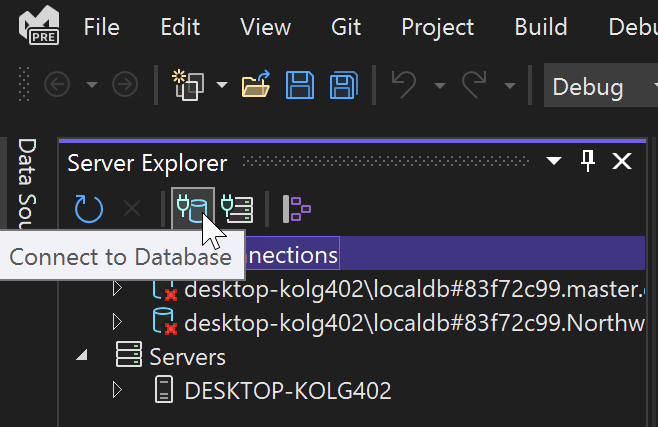Screen dimensions: 658x427
Task: Click the Open File folder icon
Action: pos(257,85)
